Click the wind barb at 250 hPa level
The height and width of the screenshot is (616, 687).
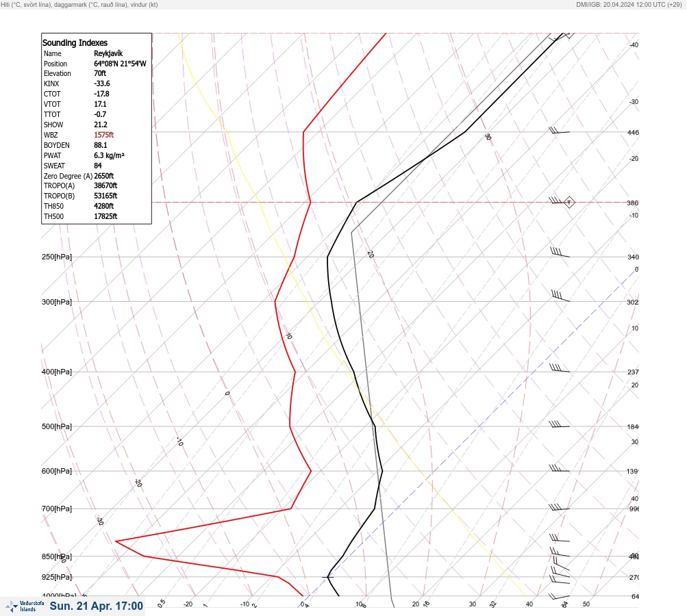(x=560, y=253)
